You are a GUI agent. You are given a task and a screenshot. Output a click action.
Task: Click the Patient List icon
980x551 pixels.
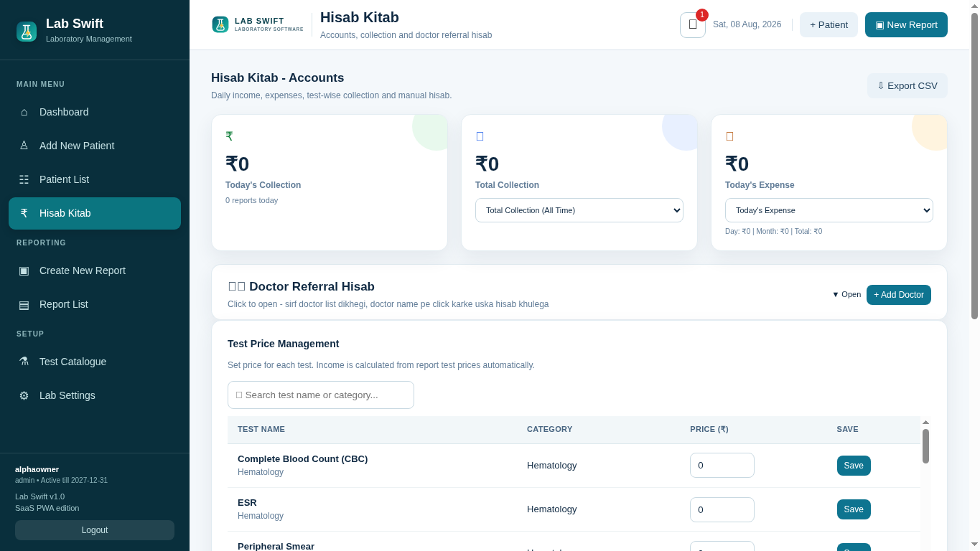(x=24, y=179)
